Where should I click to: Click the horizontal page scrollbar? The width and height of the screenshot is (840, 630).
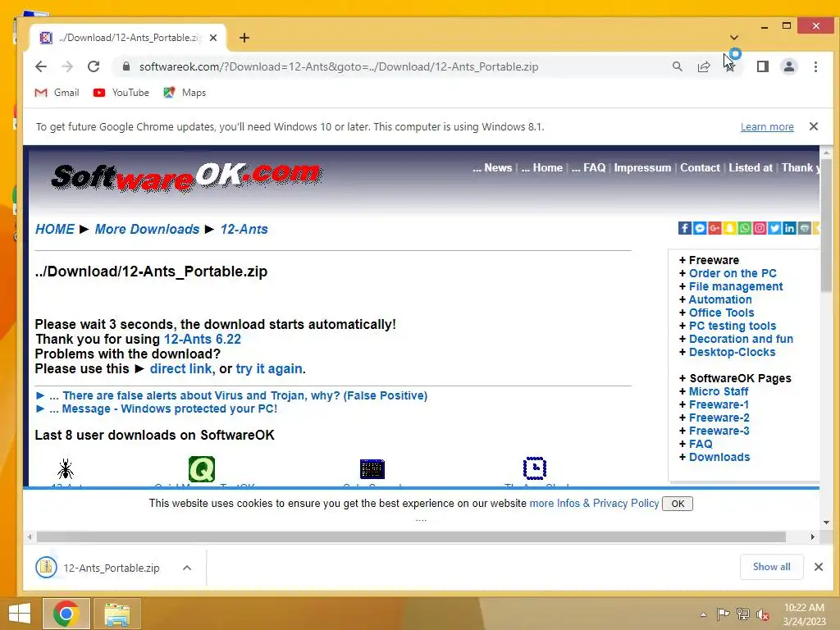411,536
